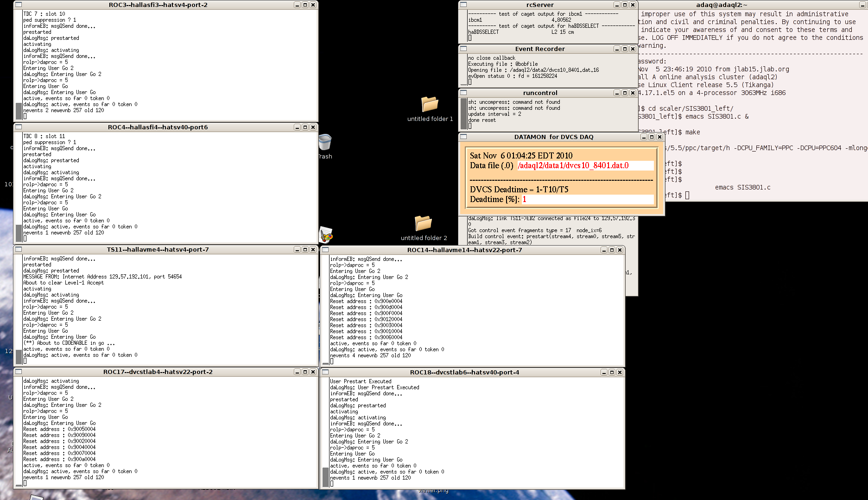Click 'Reset address : 0x90050004' line in ROC17

point(59,429)
